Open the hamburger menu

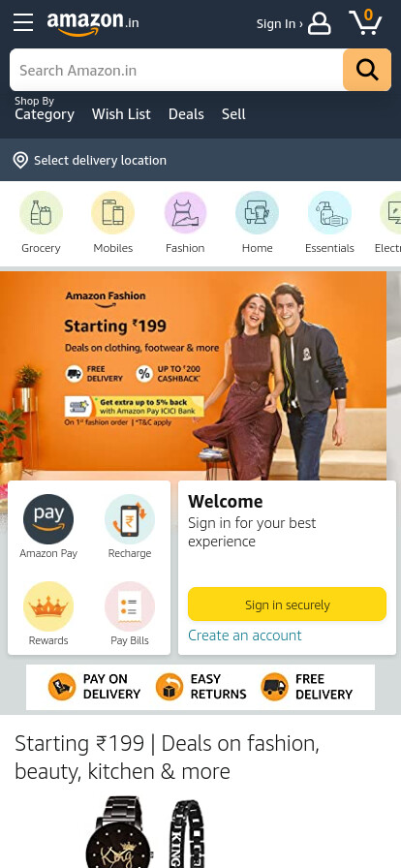click(x=23, y=22)
